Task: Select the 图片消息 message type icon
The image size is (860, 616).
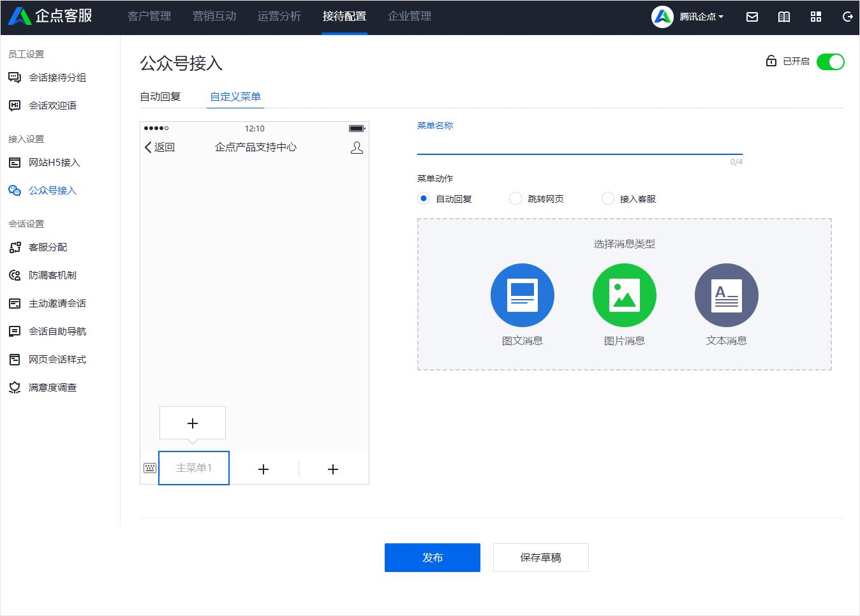Action: tap(624, 295)
